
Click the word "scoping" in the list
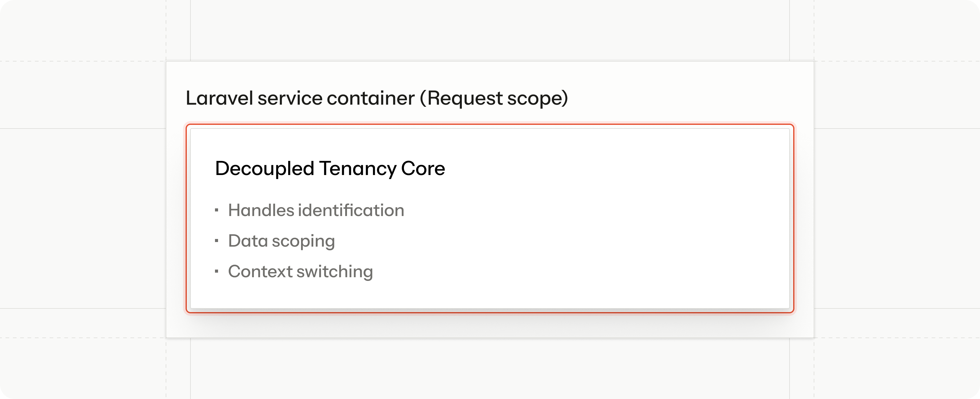point(303,241)
